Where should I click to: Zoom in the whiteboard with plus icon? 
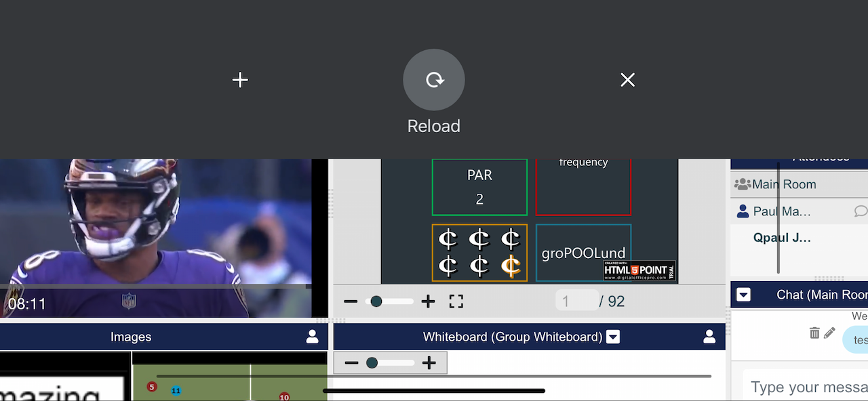pos(429,363)
